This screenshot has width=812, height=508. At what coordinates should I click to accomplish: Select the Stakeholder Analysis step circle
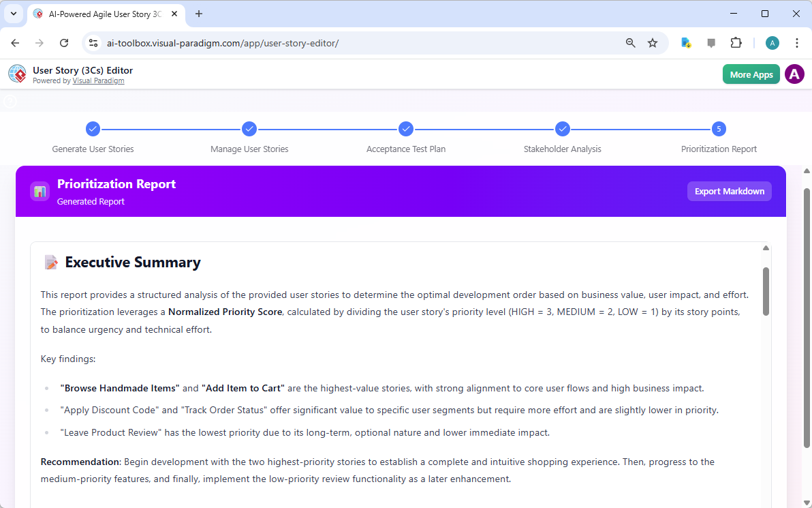tap(563, 129)
